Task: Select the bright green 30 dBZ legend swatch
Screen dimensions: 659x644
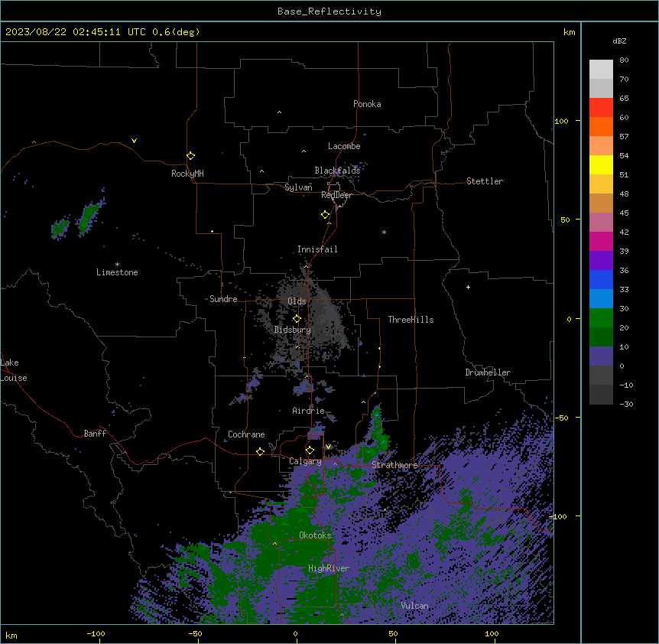Action: pos(601,318)
